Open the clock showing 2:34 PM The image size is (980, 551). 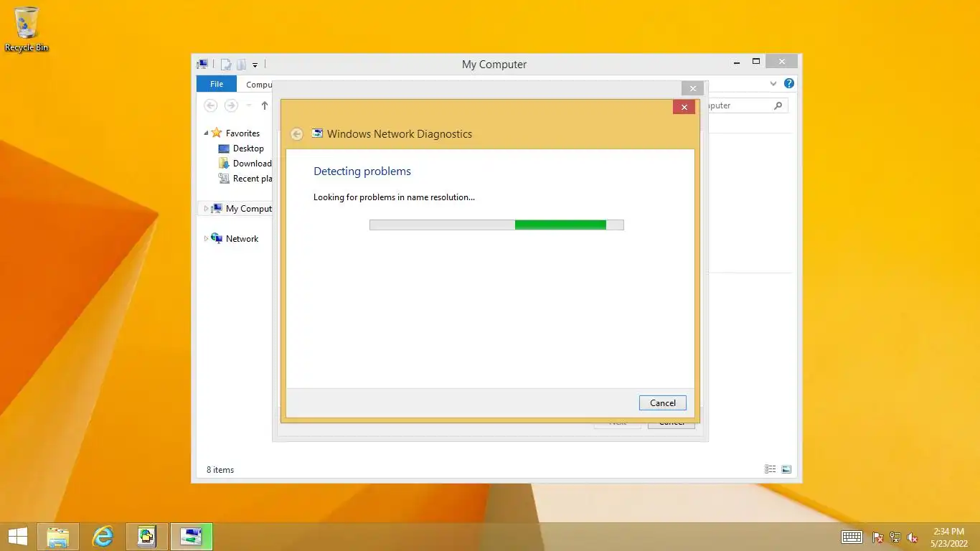(x=948, y=537)
